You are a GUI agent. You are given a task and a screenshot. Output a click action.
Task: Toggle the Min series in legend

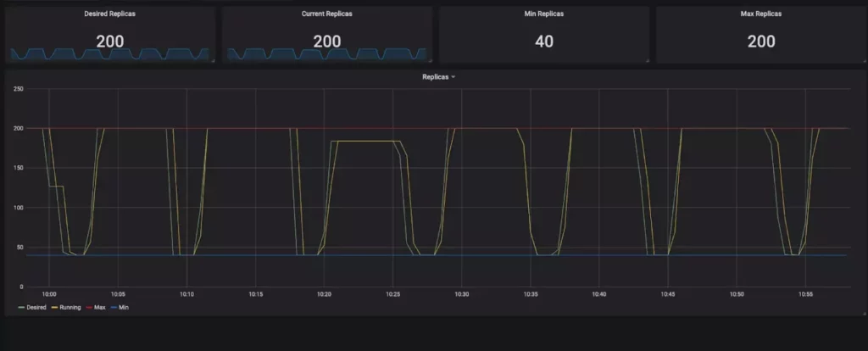tap(124, 307)
